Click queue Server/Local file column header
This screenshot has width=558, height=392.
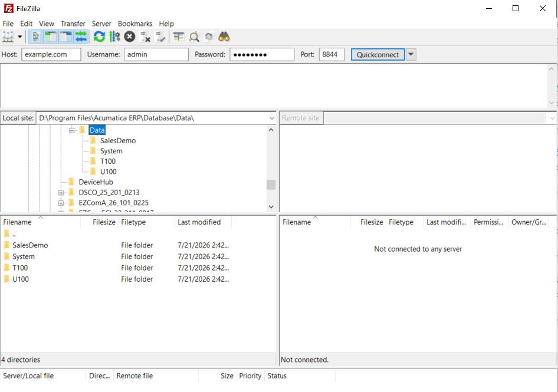click(42, 375)
